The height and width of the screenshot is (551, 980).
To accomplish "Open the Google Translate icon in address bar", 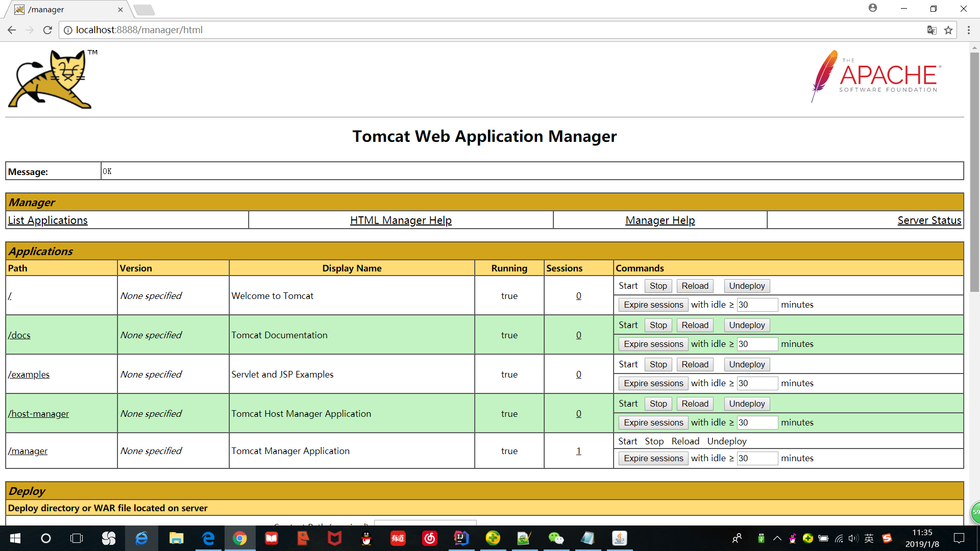I will (x=932, y=30).
